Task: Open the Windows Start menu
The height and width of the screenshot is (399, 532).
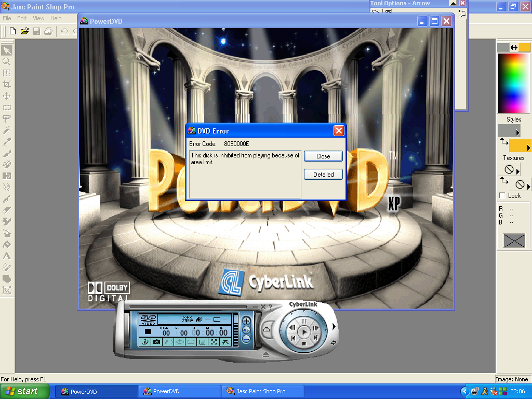Action: pyautogui.click(x=24, y=392)
